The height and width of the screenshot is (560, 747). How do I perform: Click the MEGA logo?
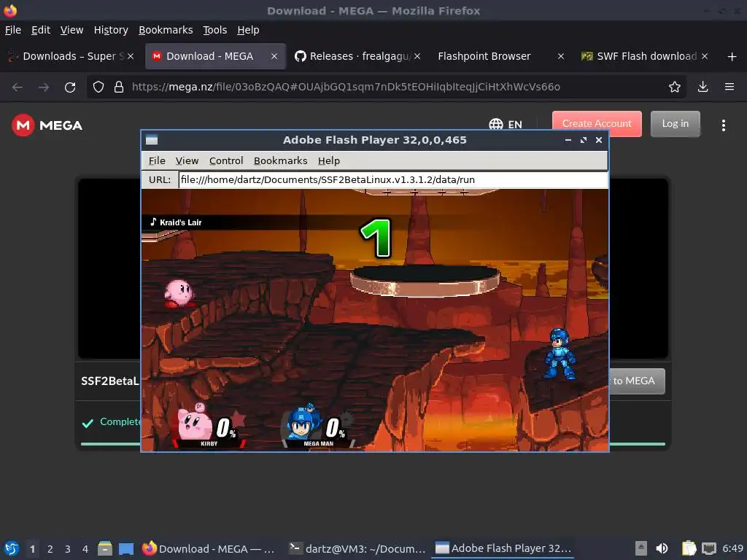click(x=47, y=125)
